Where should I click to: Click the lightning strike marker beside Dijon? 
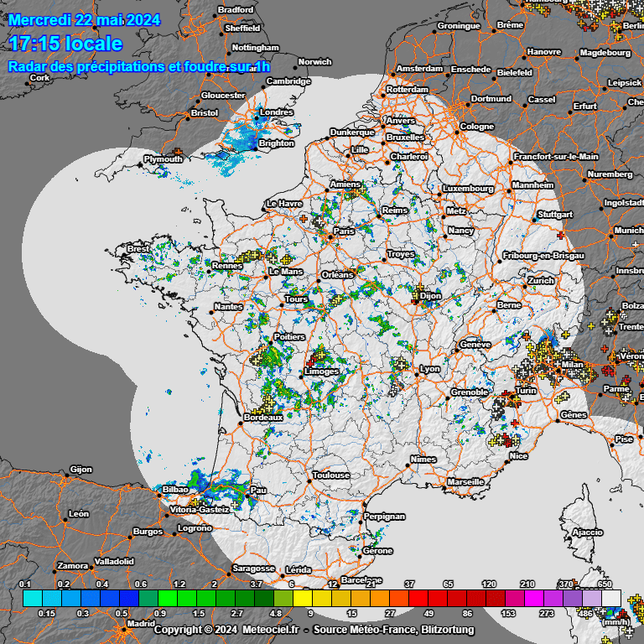click(x=419, y=290)
